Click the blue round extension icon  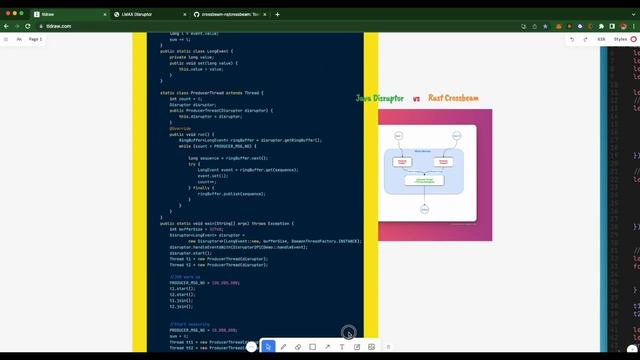(x=580, y=26)
